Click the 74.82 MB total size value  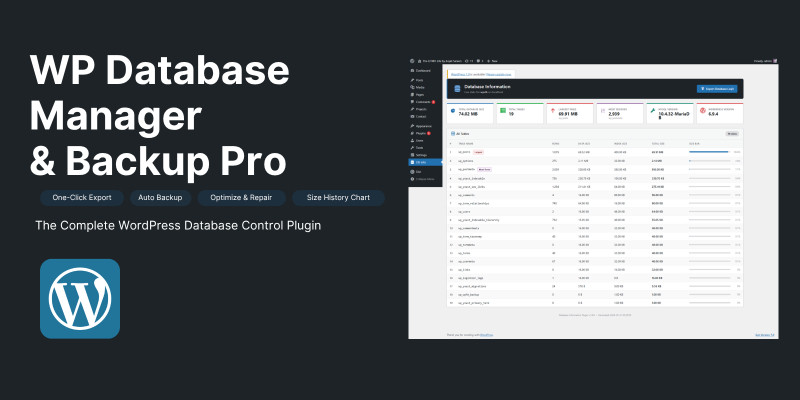point(467,114)
